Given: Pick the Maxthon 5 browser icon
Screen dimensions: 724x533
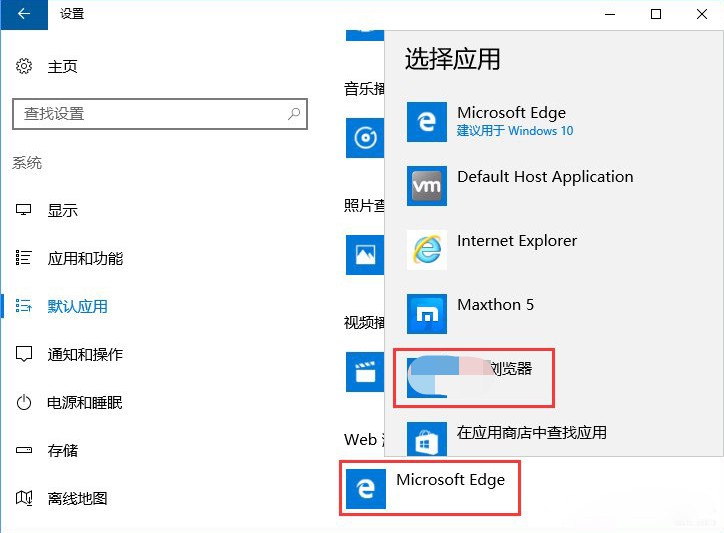Looking at the screenshot, I should [427, 314].
